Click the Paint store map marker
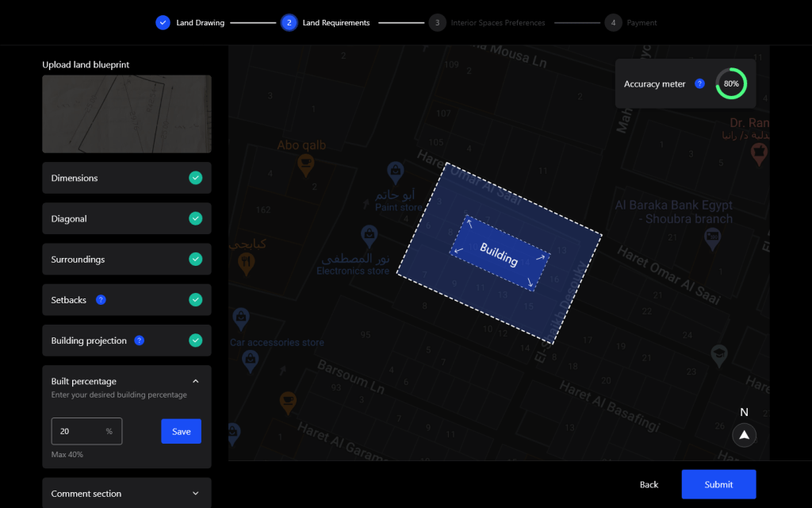The width and height of the screenshot is (812, 508). click(395, 170)
